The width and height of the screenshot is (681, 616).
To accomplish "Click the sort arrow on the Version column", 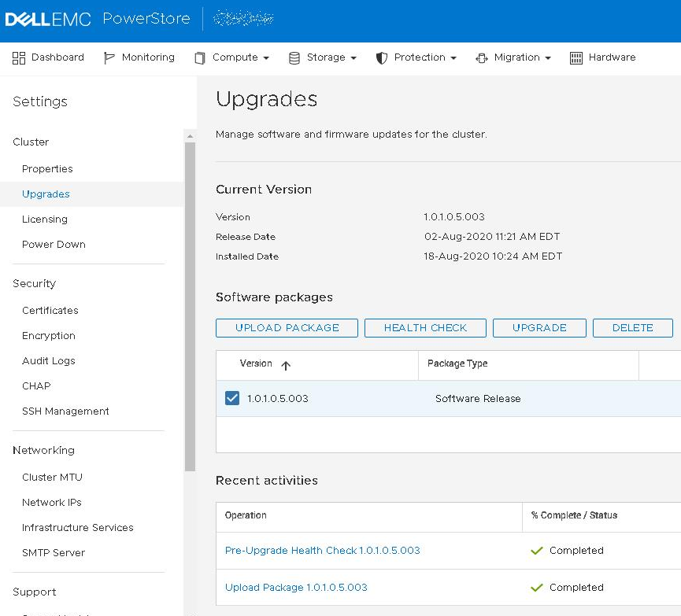I will (x=285, y=364).
